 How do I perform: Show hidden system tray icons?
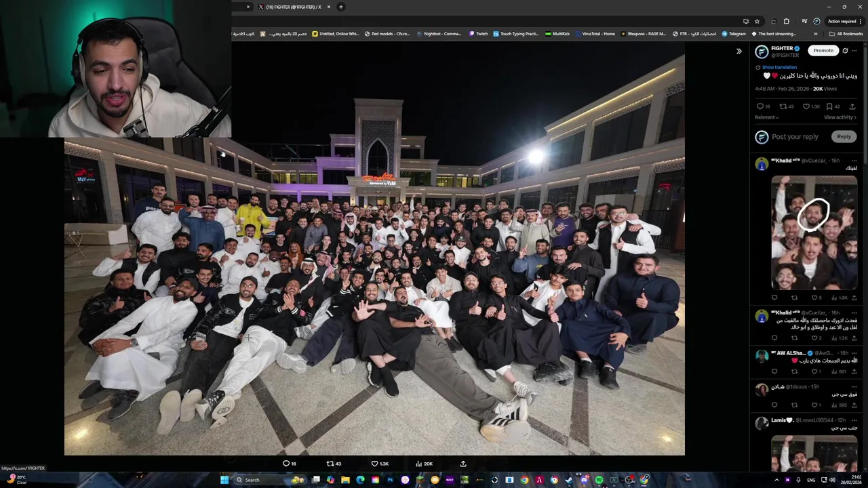[776, 480]
